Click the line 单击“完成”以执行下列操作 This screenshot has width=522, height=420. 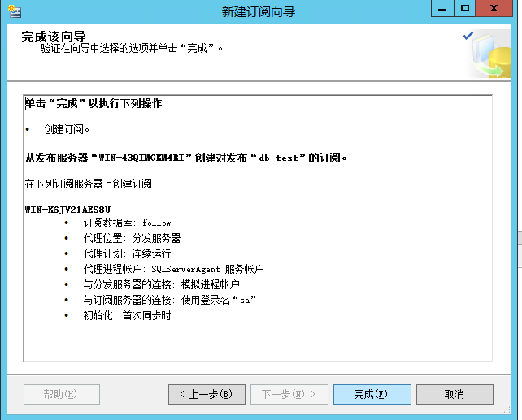[96, 103]
